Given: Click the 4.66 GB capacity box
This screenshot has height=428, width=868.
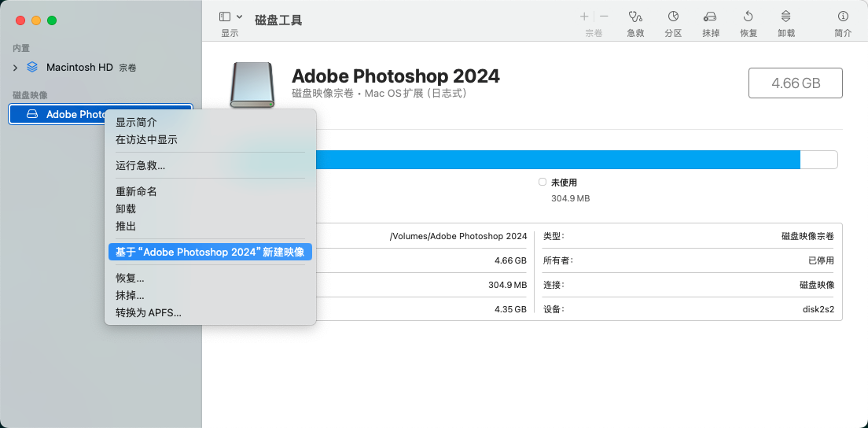Looking at the screenshot, I should click(x=796, y=83).
